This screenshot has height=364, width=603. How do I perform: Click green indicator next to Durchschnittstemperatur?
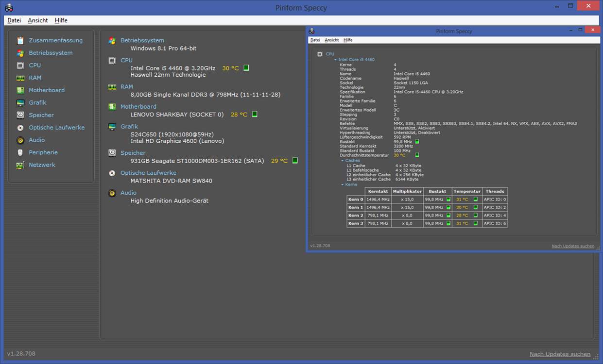coord(417,155)
